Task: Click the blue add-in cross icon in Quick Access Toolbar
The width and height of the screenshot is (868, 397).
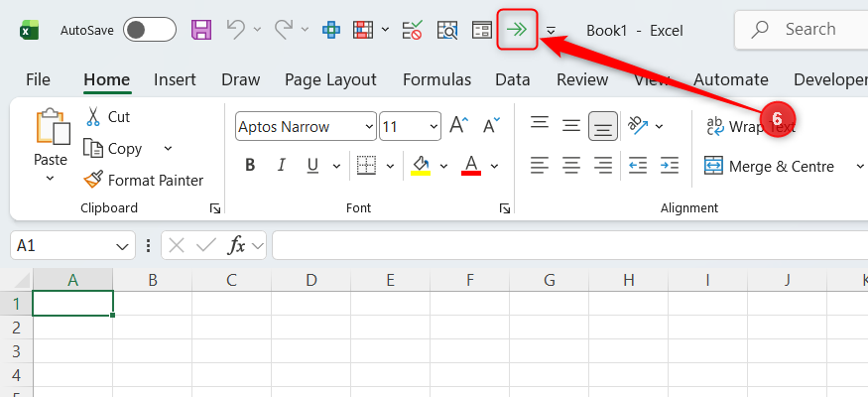Action: coord(331,30)
